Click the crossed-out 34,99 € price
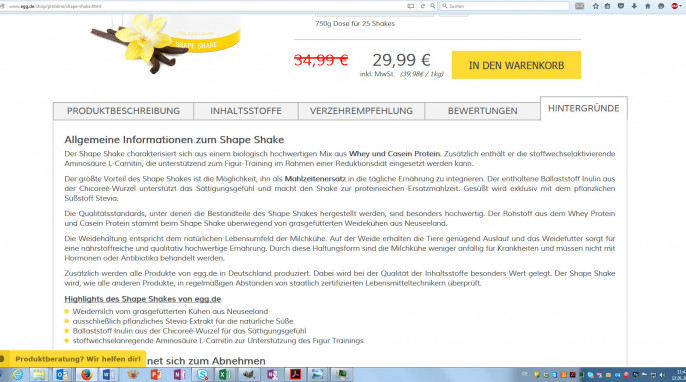 tap(321, 60)
